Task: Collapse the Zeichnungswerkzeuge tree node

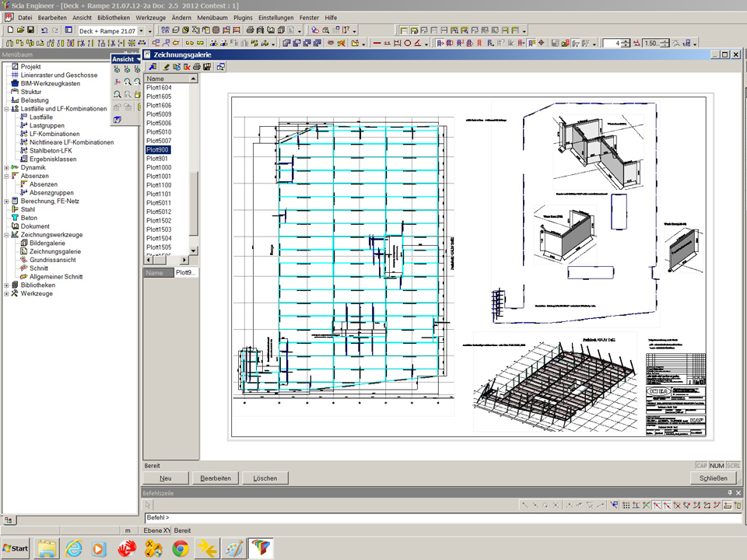Action: (x=6, y=235)
